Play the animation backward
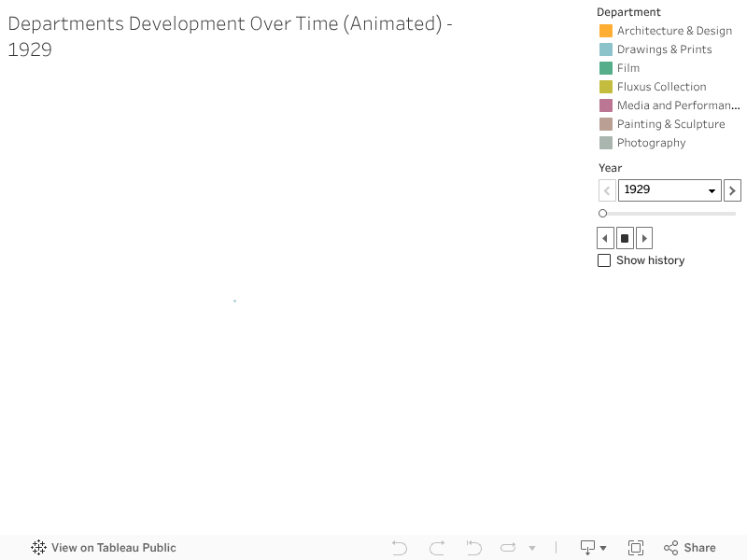The height and width of the screenshot is (560, 747). point(605,238)
